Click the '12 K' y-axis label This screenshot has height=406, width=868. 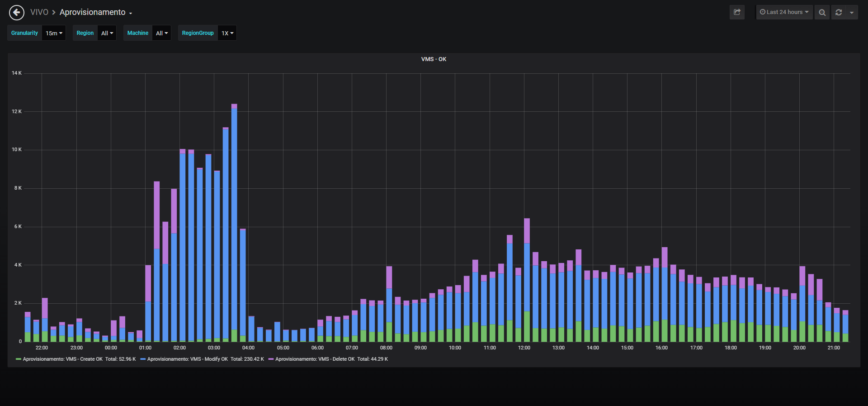tap(17, 111)
